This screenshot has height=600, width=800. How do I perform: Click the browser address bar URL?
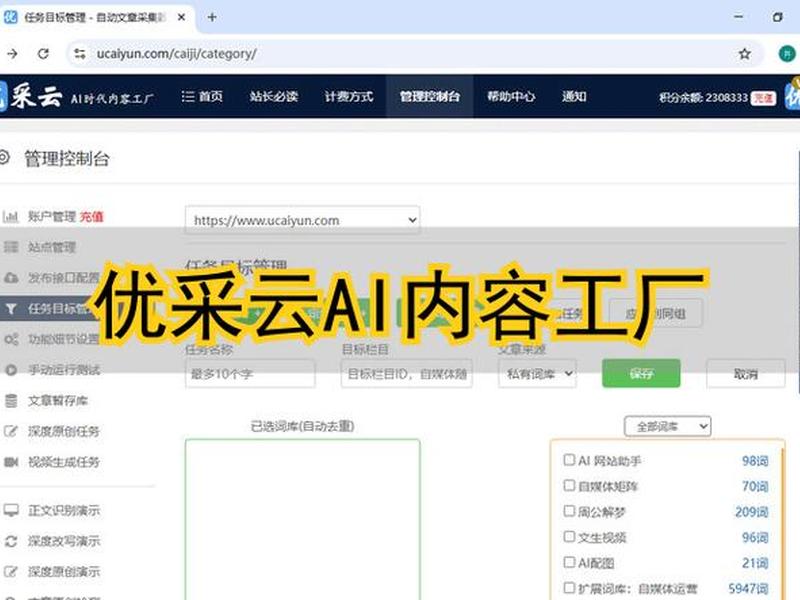[177, 54]
